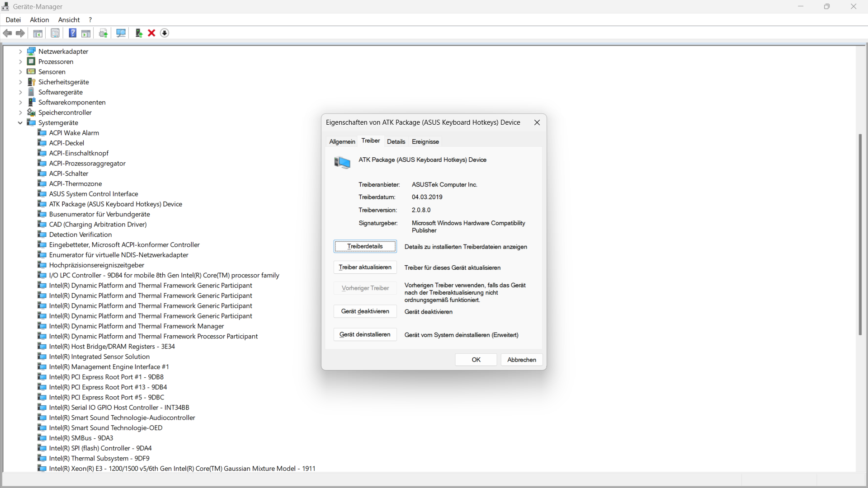Expand the Netzwerkadapter category
Screen dimensions: 868x488
pyautogui.click(x=20, y=52)
